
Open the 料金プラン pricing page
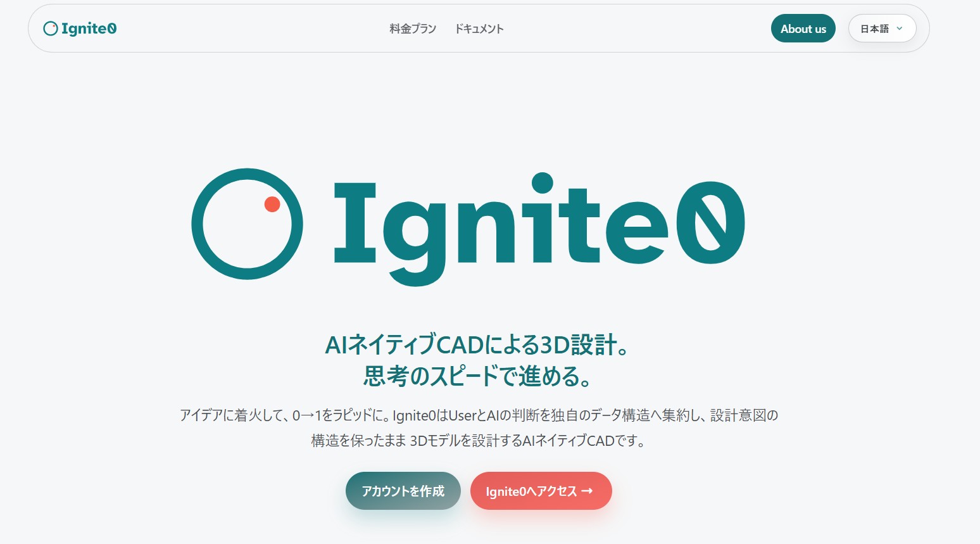coord(413,28)
